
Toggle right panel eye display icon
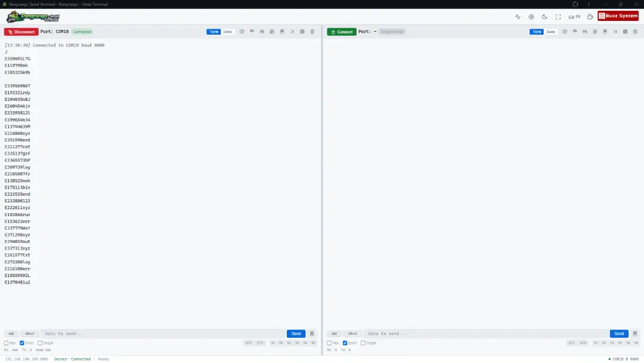(x=575, y=32)
